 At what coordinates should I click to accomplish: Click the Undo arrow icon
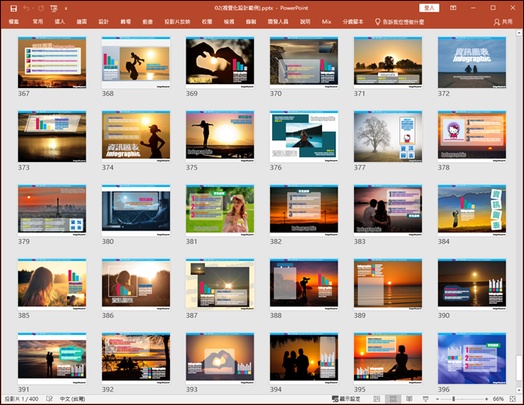(26, 8)
